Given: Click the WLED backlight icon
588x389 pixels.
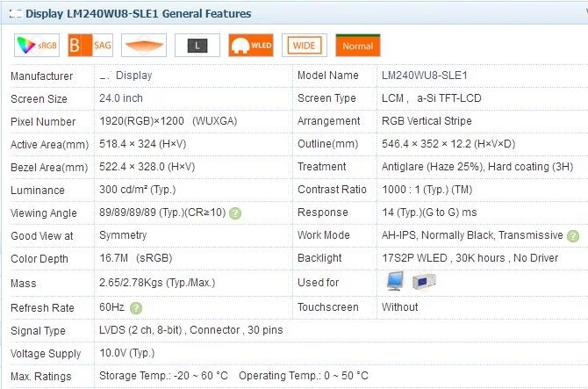Looking at the screenshot, I should tap(251, 46).
